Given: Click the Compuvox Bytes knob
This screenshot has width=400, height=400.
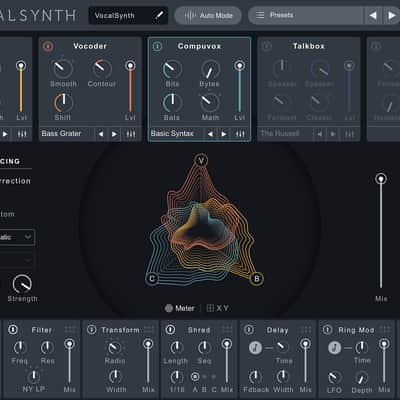Looking at the screenshot, I should click(x=210, y=70).
